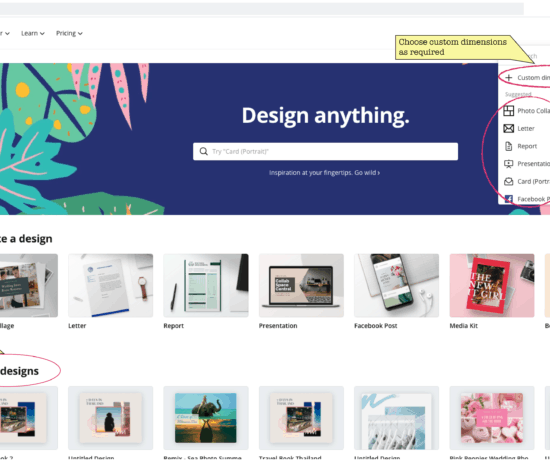Choose the Facebook Post template thumbnail
This screenshot has height=460, width=550.
(396, 286)
